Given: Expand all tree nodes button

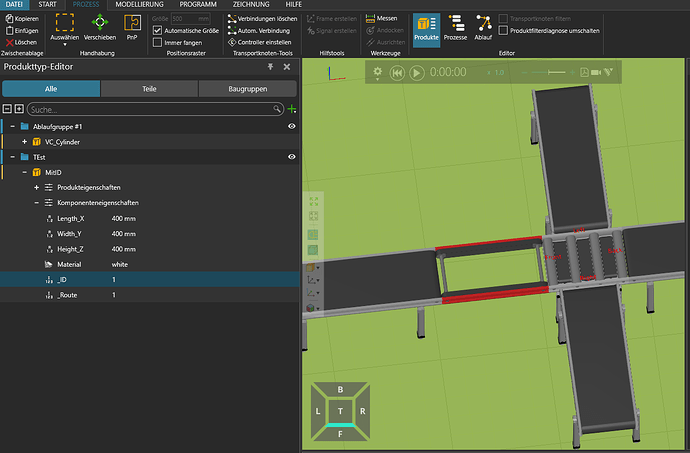Looking at the screenshot, I should click(x=19, y=109).
